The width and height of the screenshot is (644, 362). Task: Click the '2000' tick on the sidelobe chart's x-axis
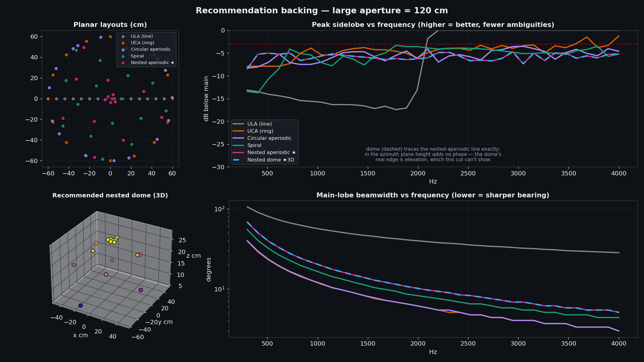click(418, 174)
